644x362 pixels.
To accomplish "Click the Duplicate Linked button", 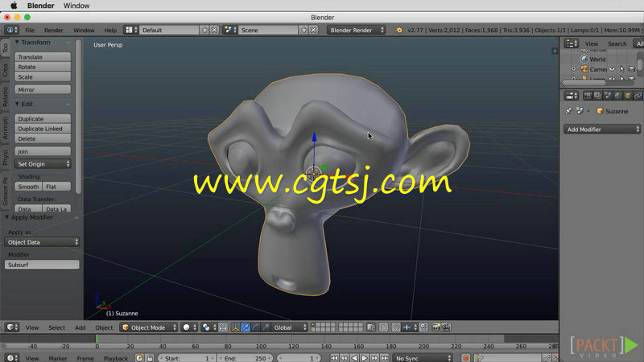I will (43, 129).
